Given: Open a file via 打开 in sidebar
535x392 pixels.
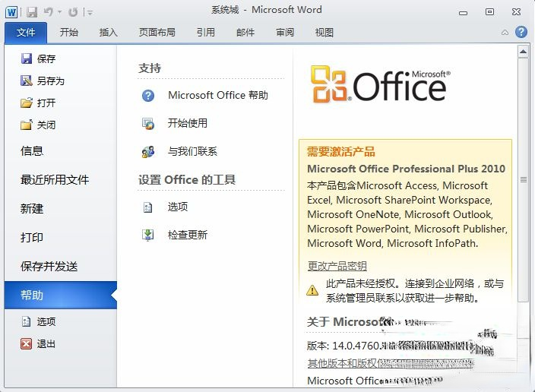Looking at the screenshot, I should [46, 103].
